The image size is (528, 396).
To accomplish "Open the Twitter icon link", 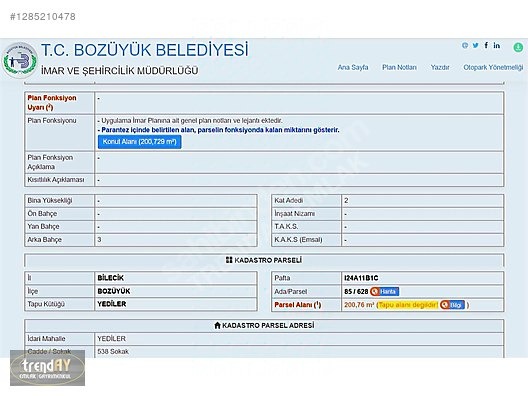I will tap(475, 45).
